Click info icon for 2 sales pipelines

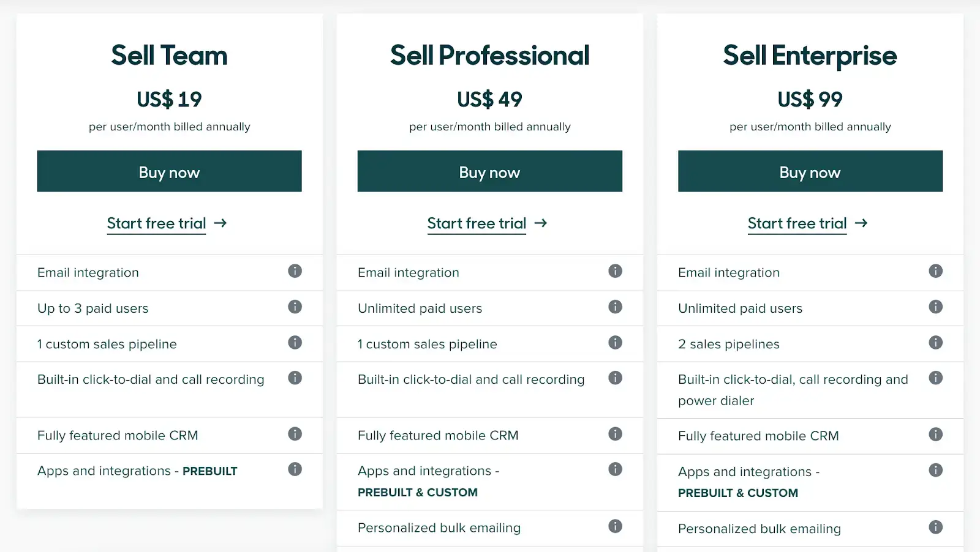point(935,343)
